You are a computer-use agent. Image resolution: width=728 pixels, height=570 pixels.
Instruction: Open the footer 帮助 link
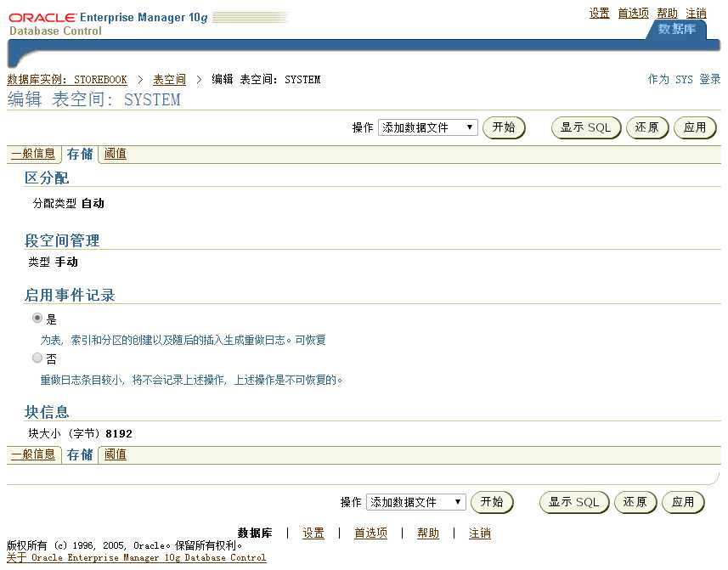pyautogui.click(x=428, y=533)
